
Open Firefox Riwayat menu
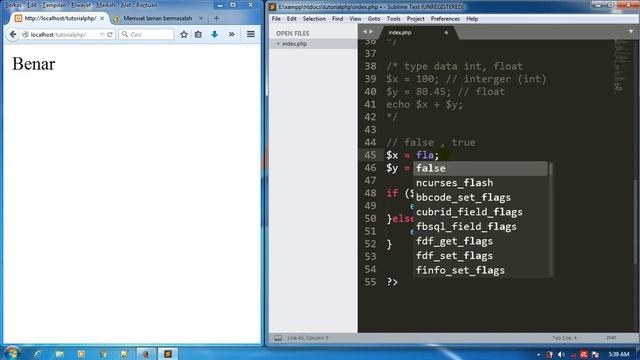click(81, 5)
